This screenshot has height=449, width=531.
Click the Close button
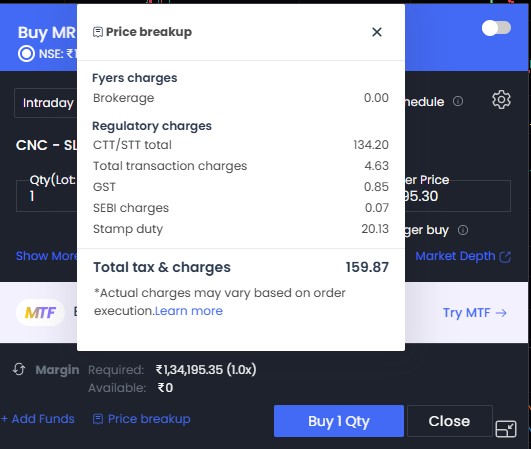click(x=449, y=421)
